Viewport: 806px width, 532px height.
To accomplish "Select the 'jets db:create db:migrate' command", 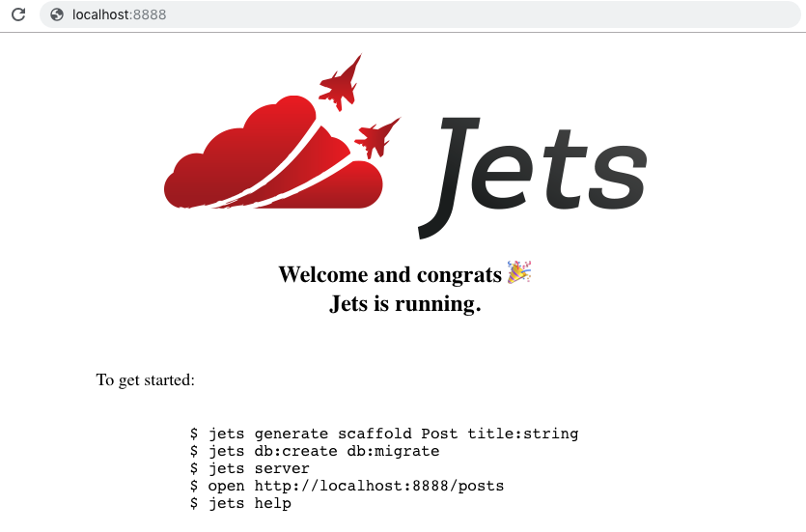I will click(x=315, y=451).
